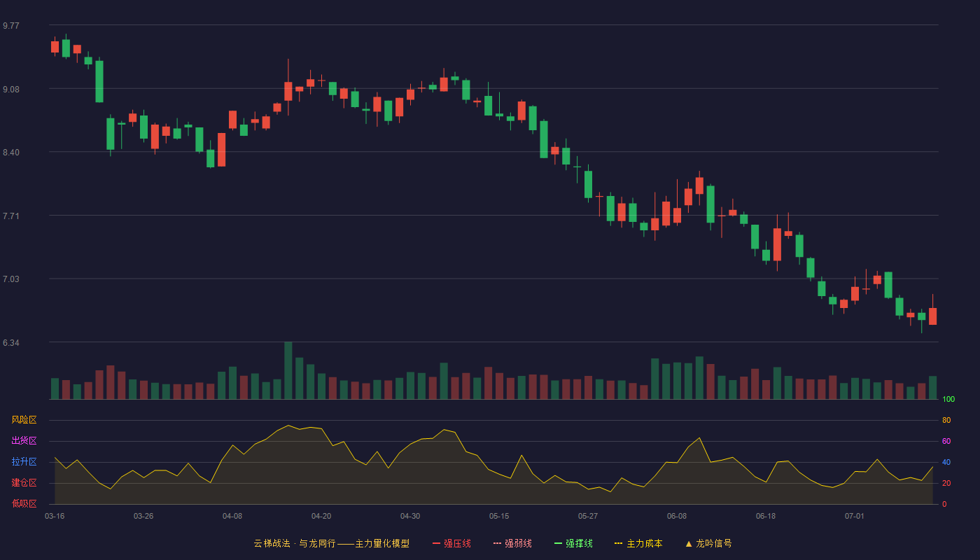This screenshot has width=980, height=560.
Task: Click the 拉升区 zone label
Action: pyautogui.click(x=24, y=462)
